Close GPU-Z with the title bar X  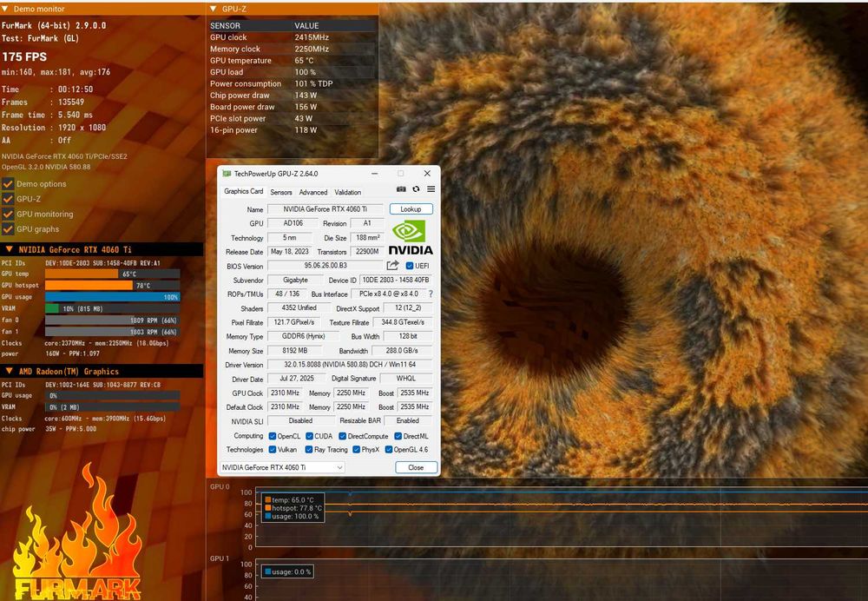point(427,174)
